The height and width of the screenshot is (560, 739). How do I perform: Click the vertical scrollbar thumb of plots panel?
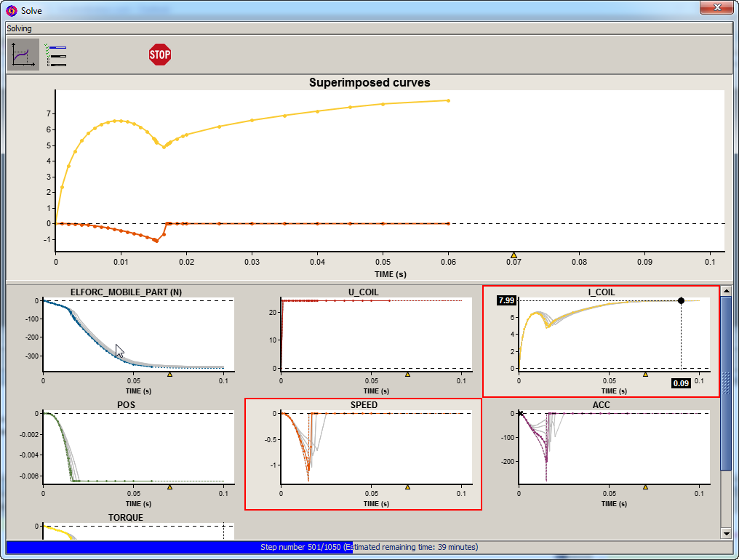(726, 382)
